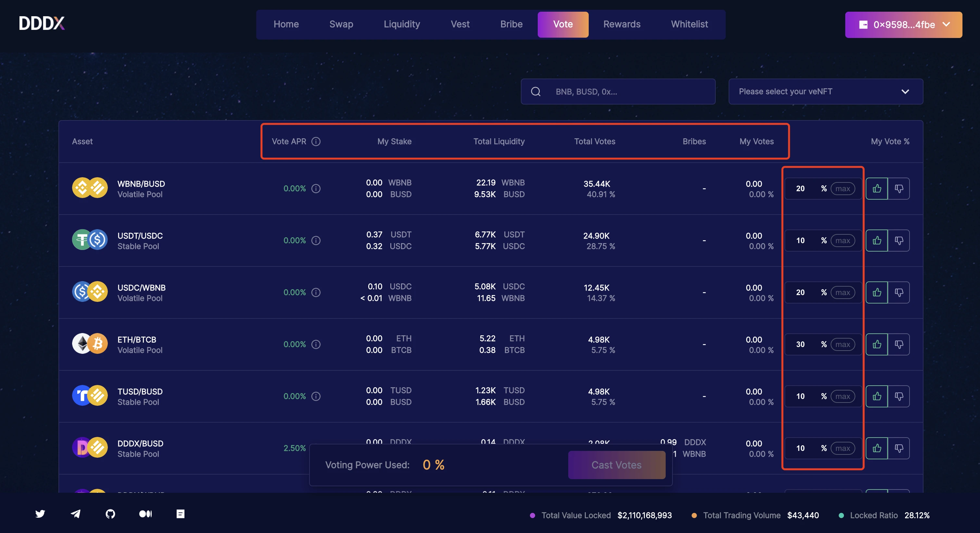Click the Vote APR info icon
Image resolution: width=980 pixels, height=533 pixels.
pos(316,141)
